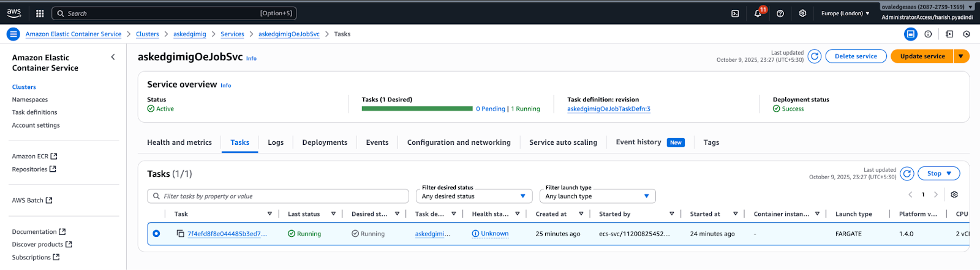Click the Delete service button
Image resolution: width=980 pixels, height=270 pixels.
click(856, 56)
